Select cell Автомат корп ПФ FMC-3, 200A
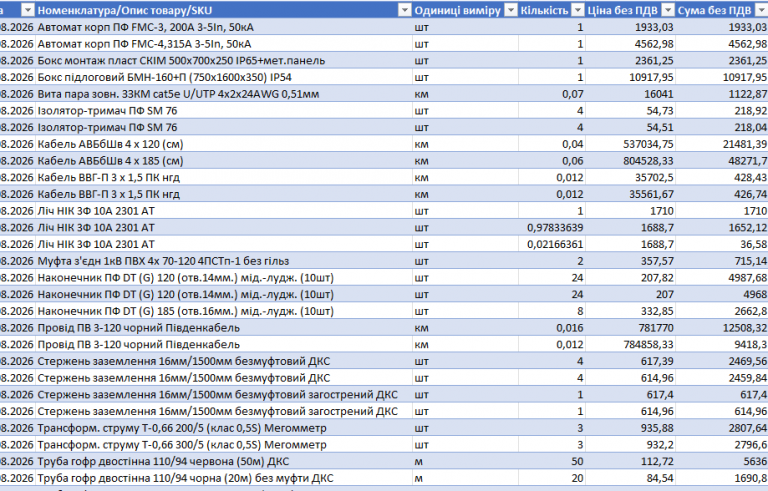 click(x=224, y=27)
